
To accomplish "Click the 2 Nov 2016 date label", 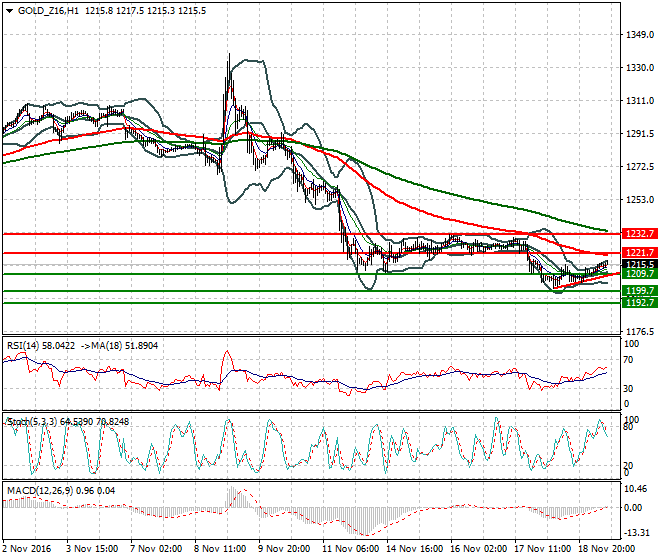I will click(27, 549).
